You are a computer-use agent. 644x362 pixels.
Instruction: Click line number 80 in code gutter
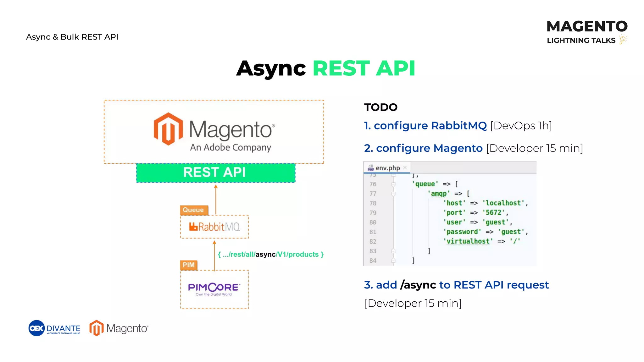coord(373,222)
